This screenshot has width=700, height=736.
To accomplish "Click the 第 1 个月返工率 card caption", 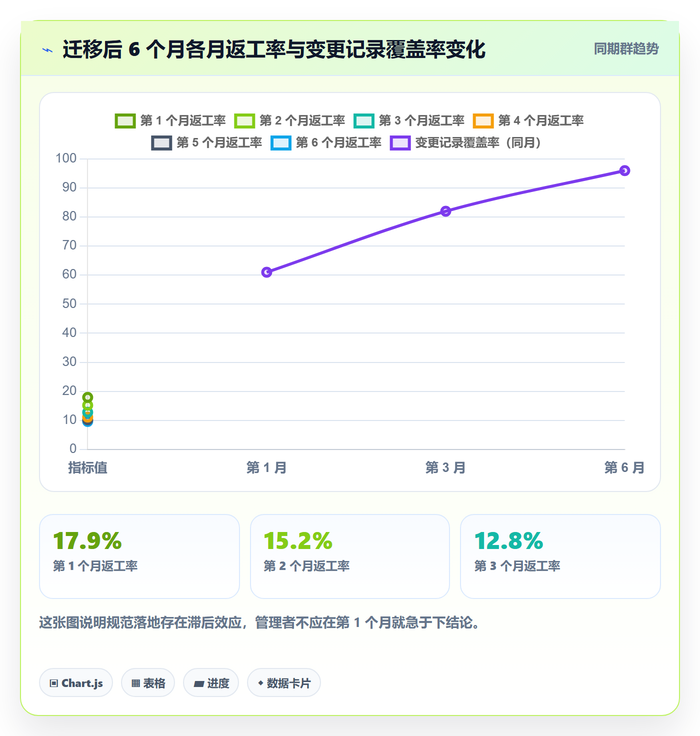I will click(x=95, y=566).
